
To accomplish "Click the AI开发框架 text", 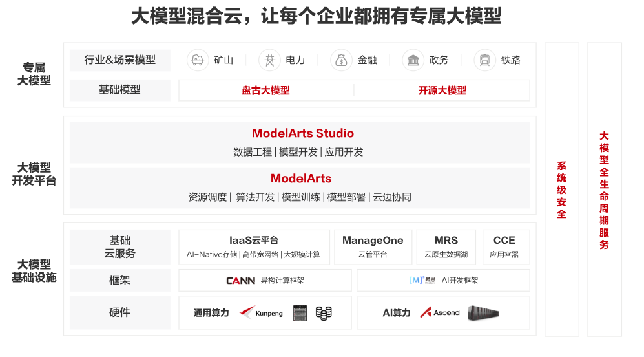I will (460, 281).
